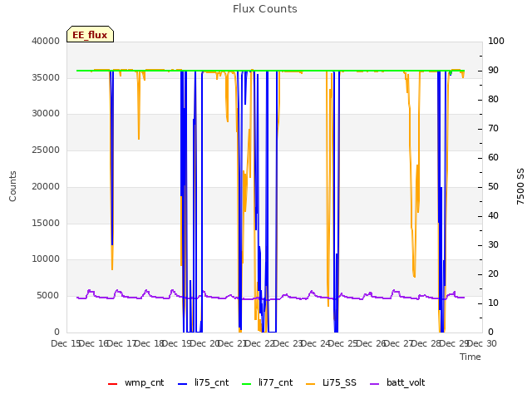The width and height of the screenshot is (532, 399).
Task: Click the 15000 tick on Counts axis
Action: (x=46, y=223)
